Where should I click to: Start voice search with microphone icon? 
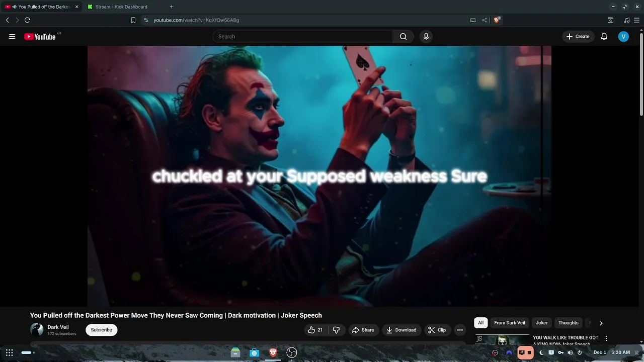(x=426, y=37)
